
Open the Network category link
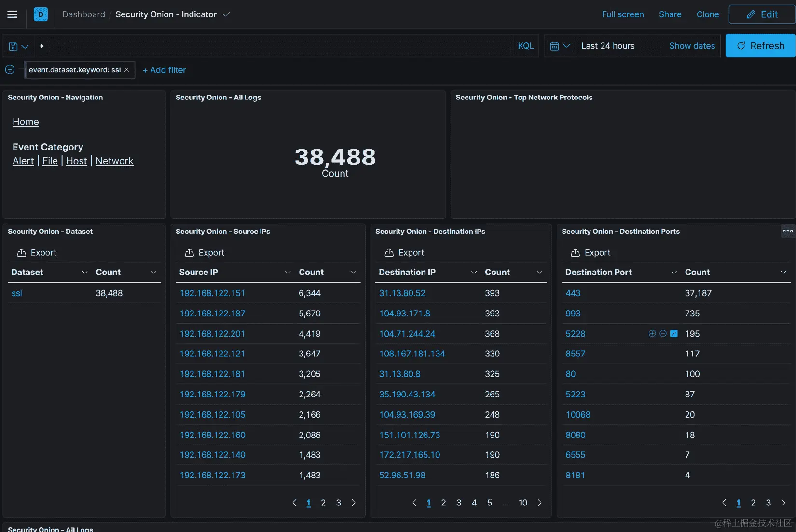coord(114,161)
